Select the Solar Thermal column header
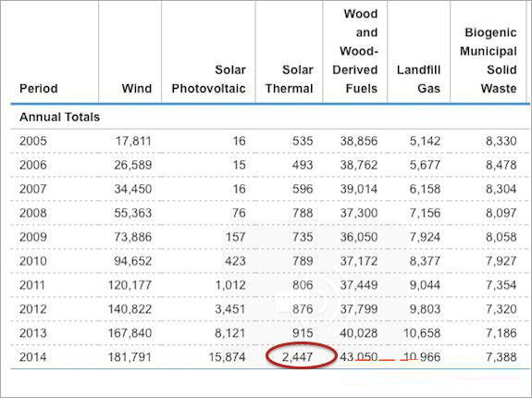This screenshot has height=398, width=532. pos(289,79)
